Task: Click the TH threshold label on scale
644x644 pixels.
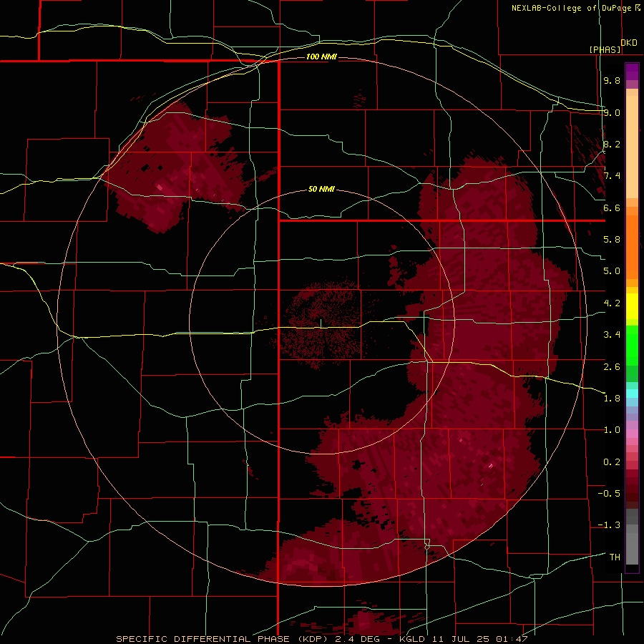Action: [x=615, y=557]
